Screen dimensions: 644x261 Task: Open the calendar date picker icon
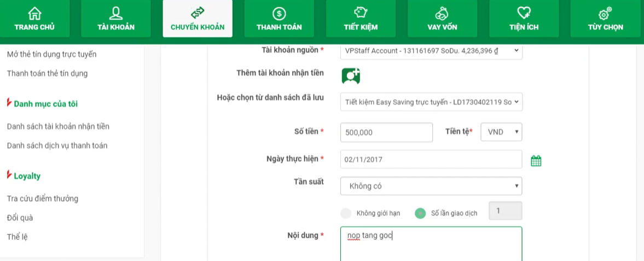tap(536, 161)
